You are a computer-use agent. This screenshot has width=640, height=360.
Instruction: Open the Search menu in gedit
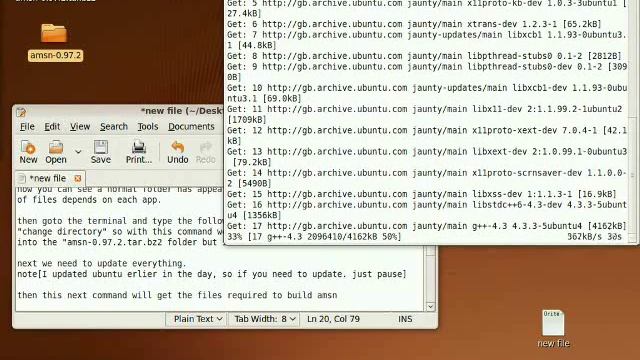114,127
